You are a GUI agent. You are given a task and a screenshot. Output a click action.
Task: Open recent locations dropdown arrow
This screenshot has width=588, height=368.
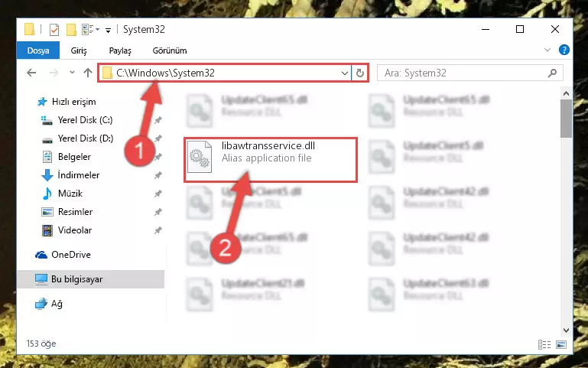point(72,73)
